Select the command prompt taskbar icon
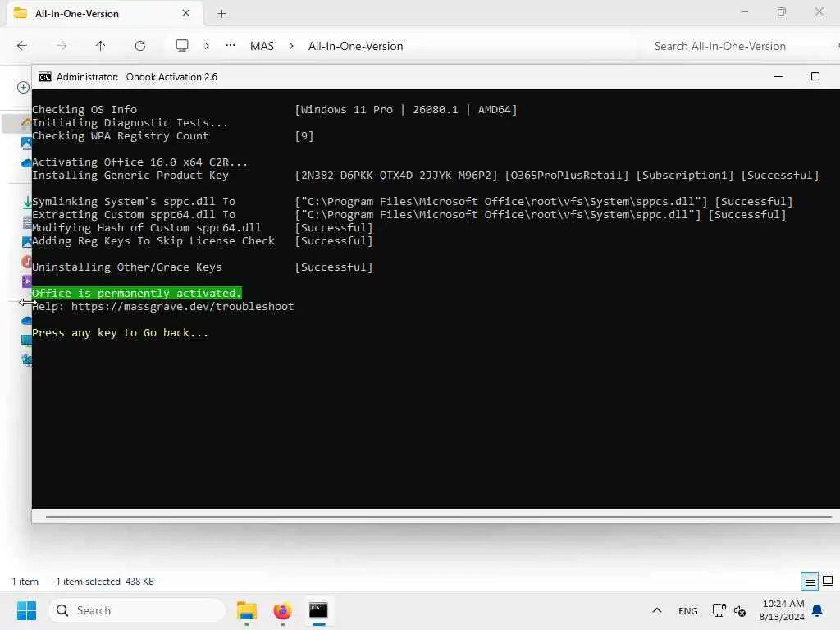Viewport: 840px width, 630px height. click(x=319, y=610)
